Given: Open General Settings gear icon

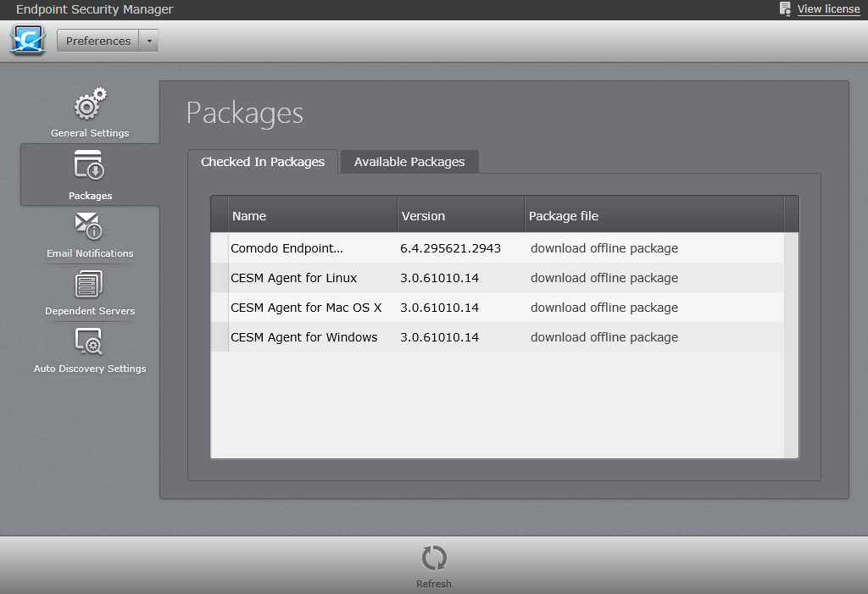Looking at the screenshot, I should tap(90, 103).
